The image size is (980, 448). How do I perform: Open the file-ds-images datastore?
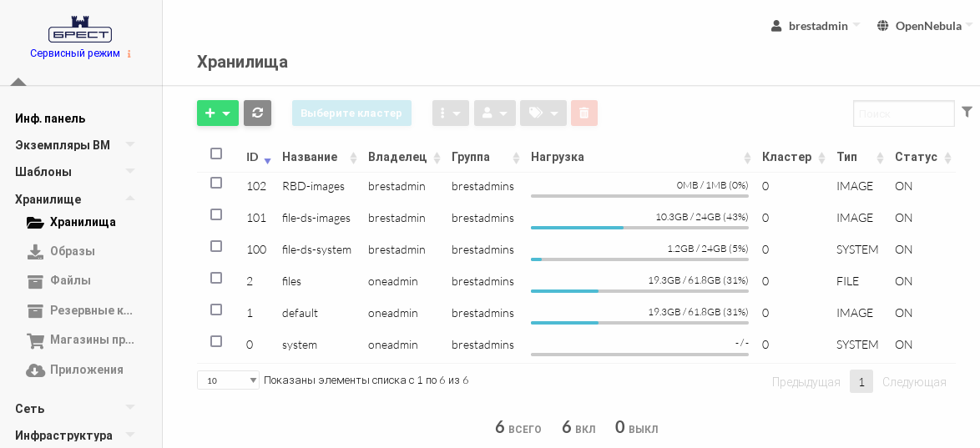coord(316,218)
